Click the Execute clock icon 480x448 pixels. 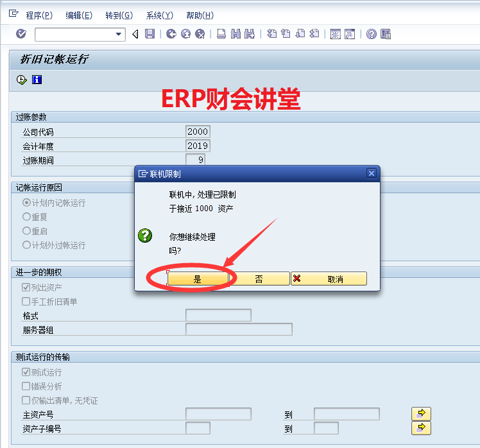coord(22,80)
